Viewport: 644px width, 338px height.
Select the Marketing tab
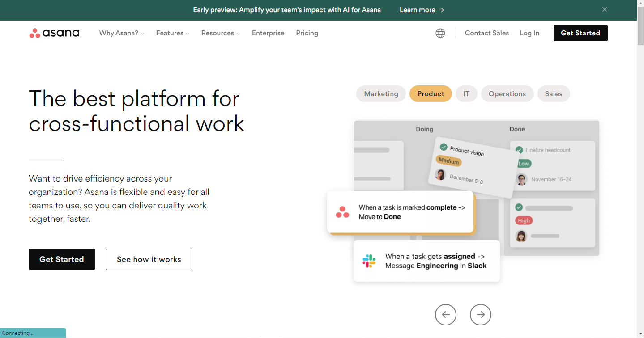[381, 94]
